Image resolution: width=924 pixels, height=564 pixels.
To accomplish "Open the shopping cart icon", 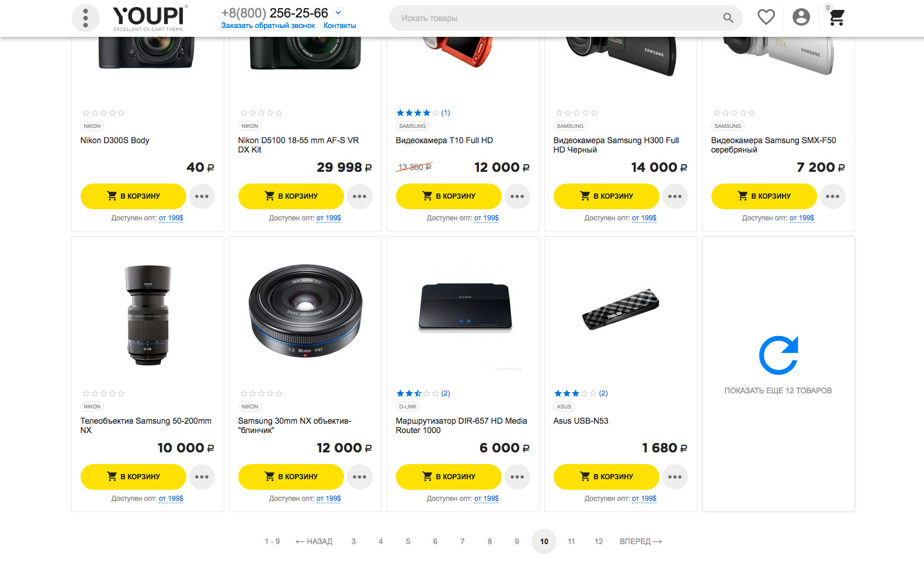I will [836, 18].
